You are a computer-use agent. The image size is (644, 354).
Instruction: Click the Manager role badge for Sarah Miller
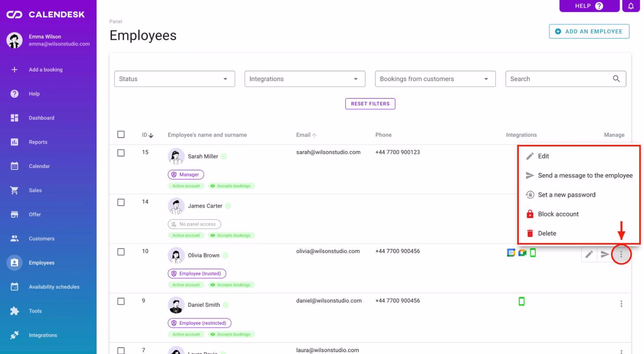186,174
